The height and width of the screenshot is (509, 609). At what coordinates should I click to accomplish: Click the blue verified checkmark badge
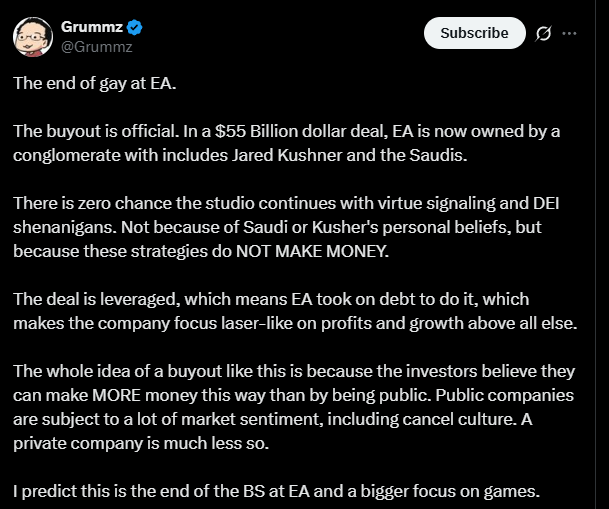[134, 27]
